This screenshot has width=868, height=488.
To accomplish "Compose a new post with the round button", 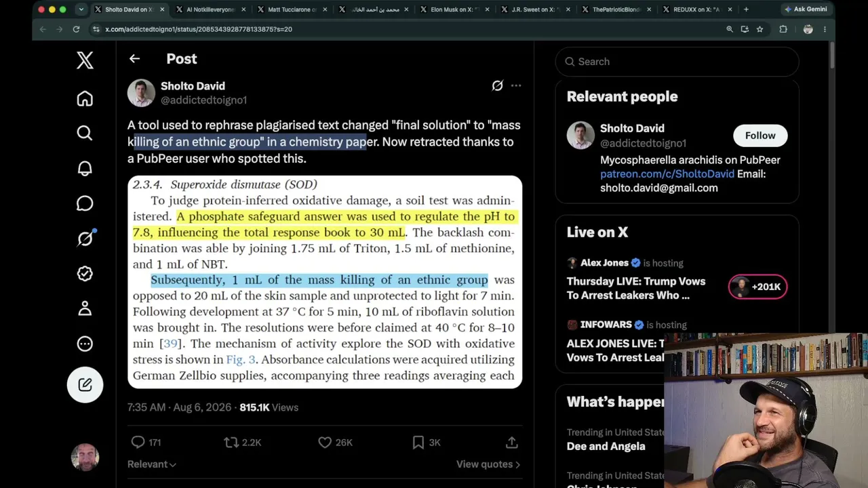I will 85,384.
